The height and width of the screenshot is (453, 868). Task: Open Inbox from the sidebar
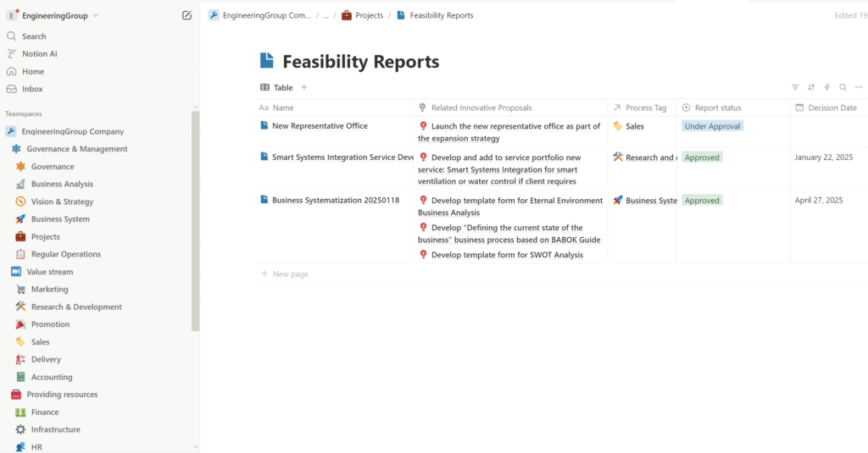coord(32,89)
